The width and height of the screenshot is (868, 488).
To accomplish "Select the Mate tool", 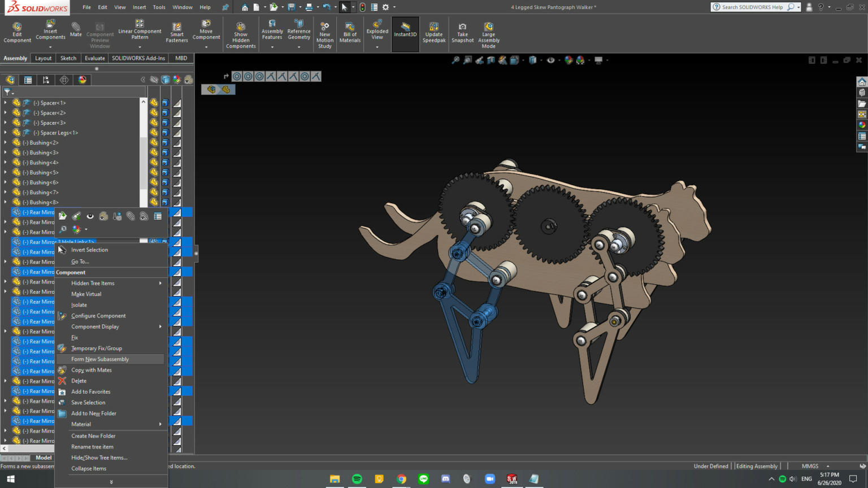I will [76, 30].
